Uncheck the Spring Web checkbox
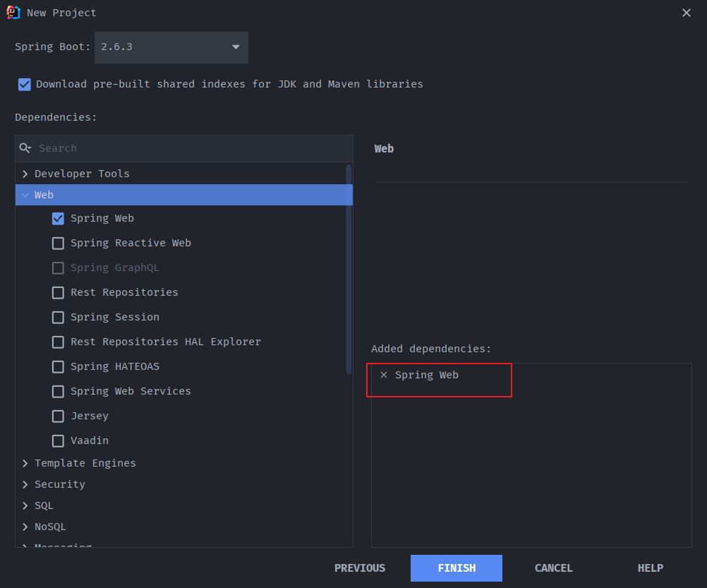Screen dimensions: 707x588 pos(58,219)
